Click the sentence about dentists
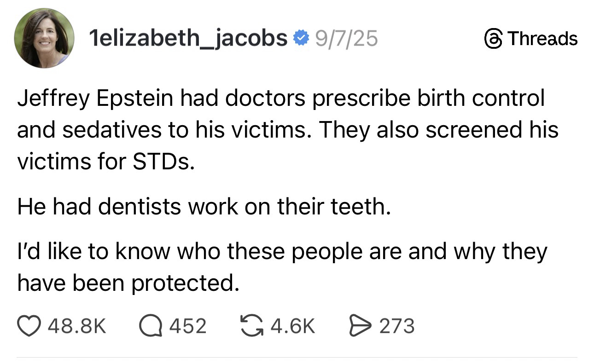This screenshot has height=364, width=594. (x=204, y=207)
